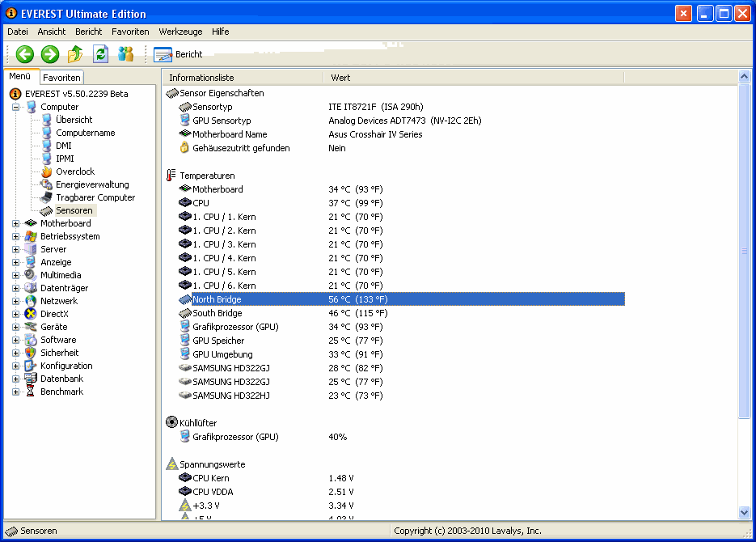This screenshot has width=756, height=542.
Task: Sort by the Informationsliste column header
Action: (243, 77)
